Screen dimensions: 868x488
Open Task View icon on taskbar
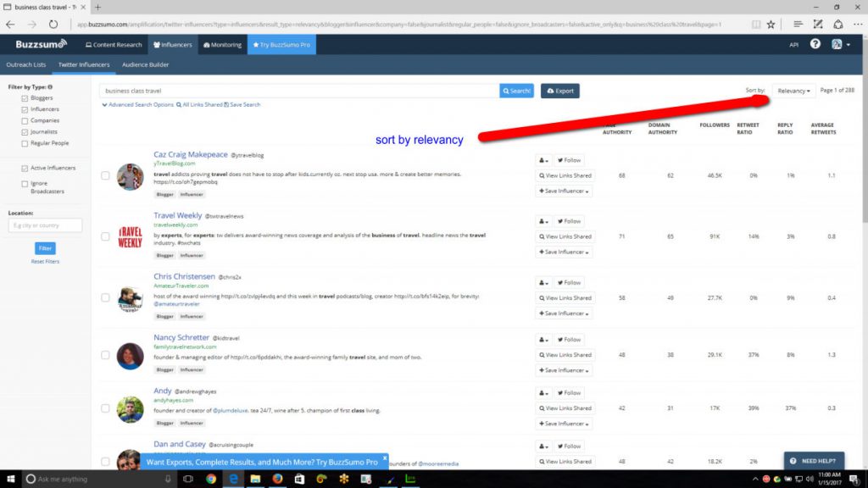(187, 479)
